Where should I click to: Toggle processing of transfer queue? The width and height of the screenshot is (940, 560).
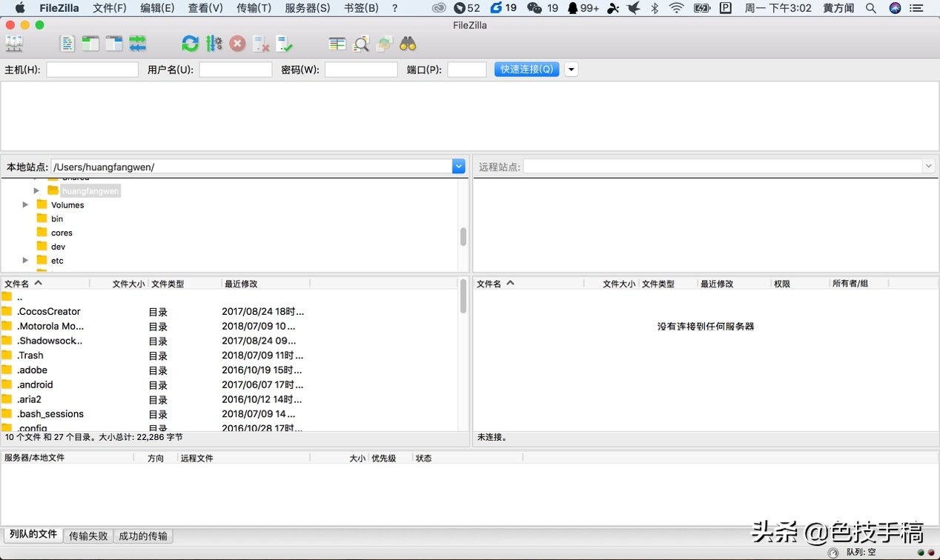point(214,44)
